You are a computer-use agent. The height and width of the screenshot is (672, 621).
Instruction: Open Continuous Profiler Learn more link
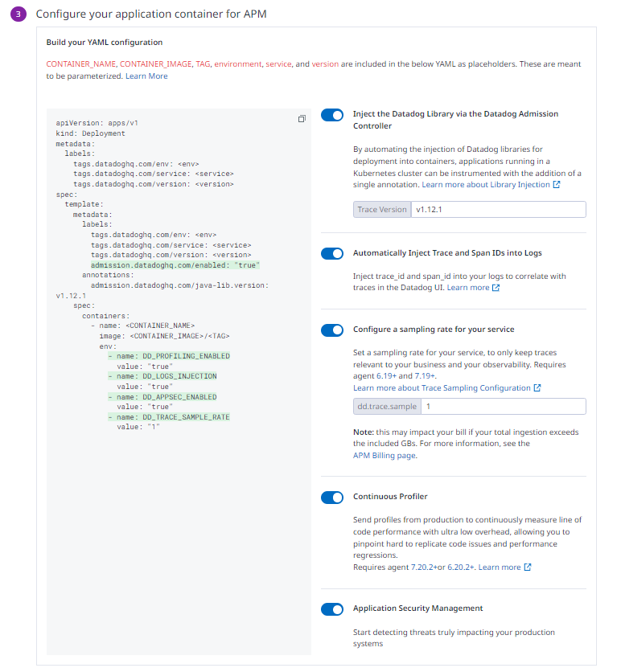500,567
